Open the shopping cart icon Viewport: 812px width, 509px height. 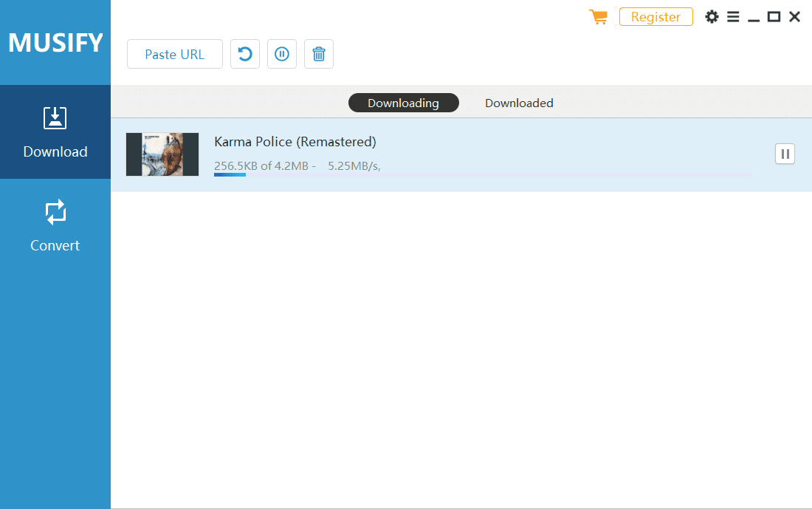[598, 16]
